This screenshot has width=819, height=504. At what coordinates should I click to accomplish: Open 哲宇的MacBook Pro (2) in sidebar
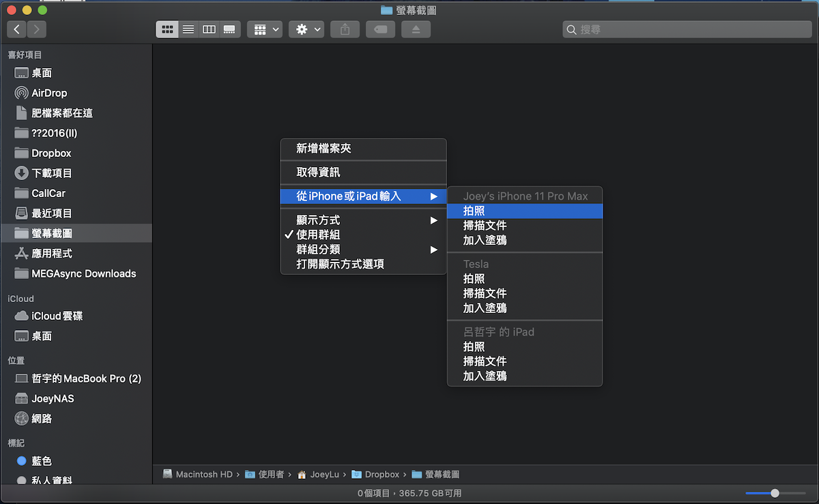coord(76,379)
